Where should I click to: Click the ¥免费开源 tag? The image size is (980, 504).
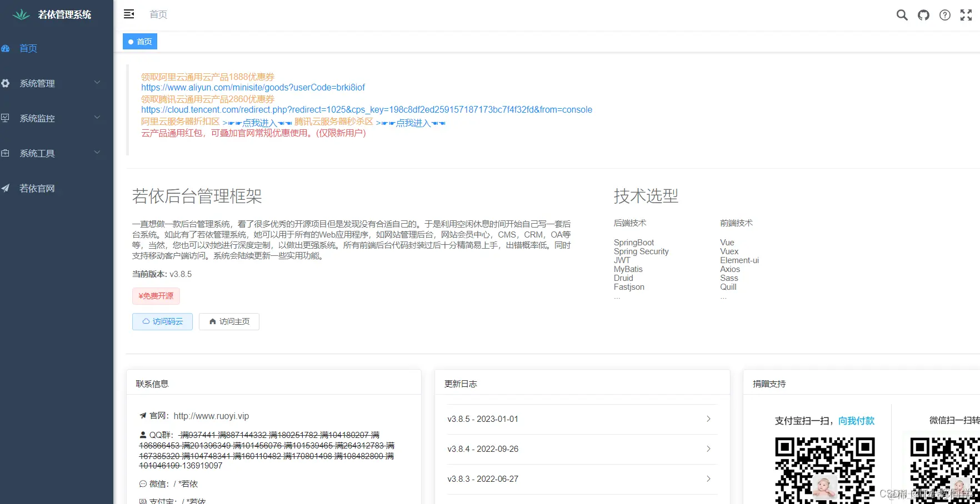156,296
